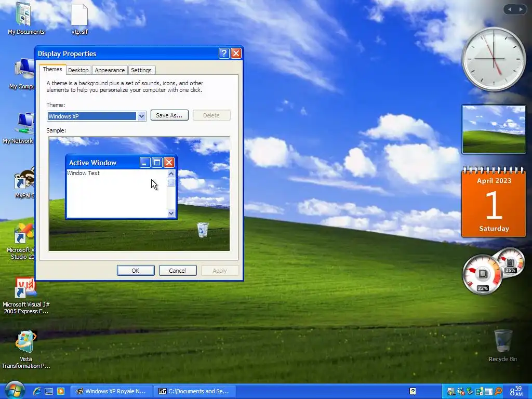This screenshot has width=532, height=399.
Task: Click sidebar next gadgets arrow
Action: tap(521, 9)
